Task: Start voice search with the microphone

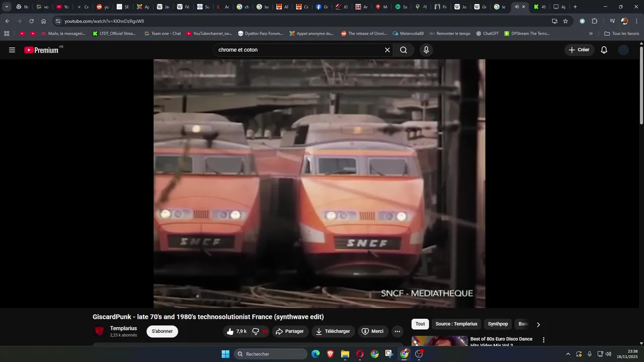Action: pyautogui.click(x=426, y=50)
